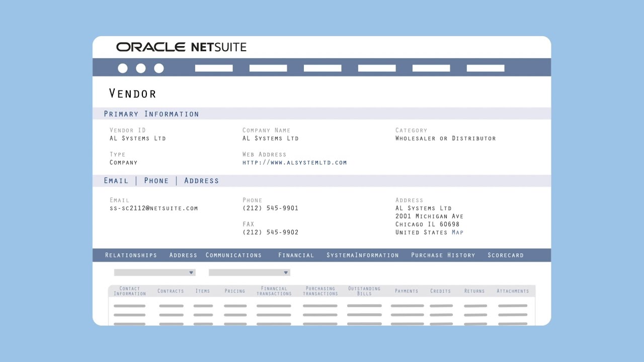Click the fax number (212) 545-9902

(x=270, y=232)
